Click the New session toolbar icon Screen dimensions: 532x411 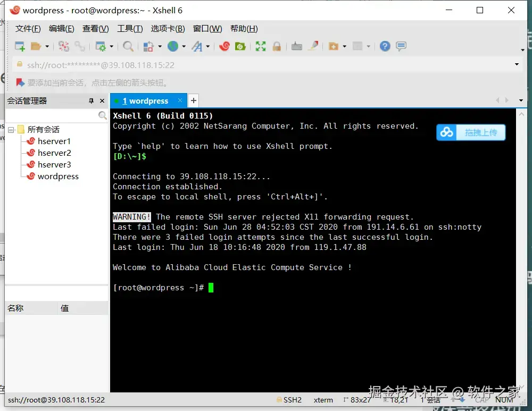(20, 46)
